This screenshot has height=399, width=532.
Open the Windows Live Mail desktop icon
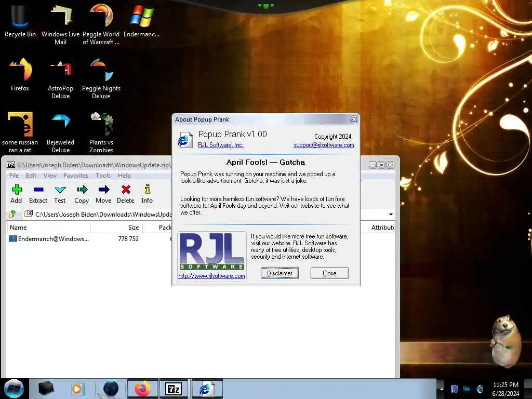point(60,24)
